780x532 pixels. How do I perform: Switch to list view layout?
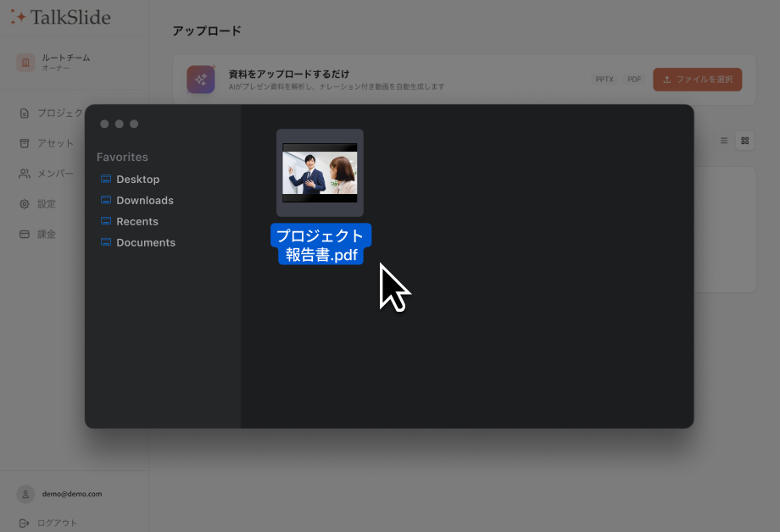[723, 141]
